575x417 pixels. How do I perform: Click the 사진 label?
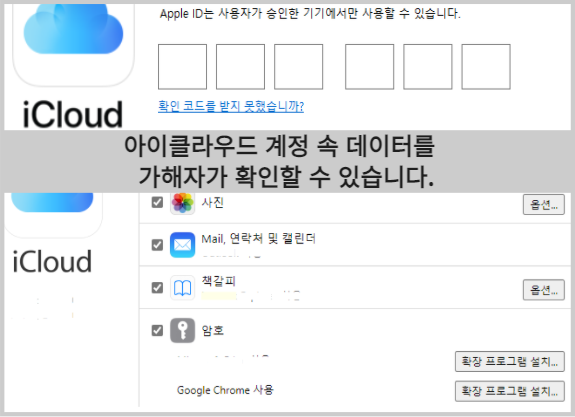pyautogui.click(x=213, y=202)
